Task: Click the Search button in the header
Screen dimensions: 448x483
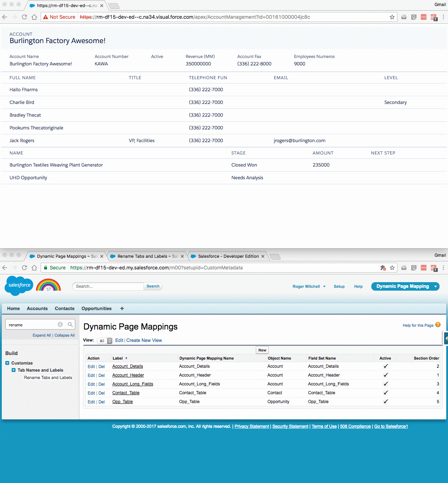Action: [153, 286]
